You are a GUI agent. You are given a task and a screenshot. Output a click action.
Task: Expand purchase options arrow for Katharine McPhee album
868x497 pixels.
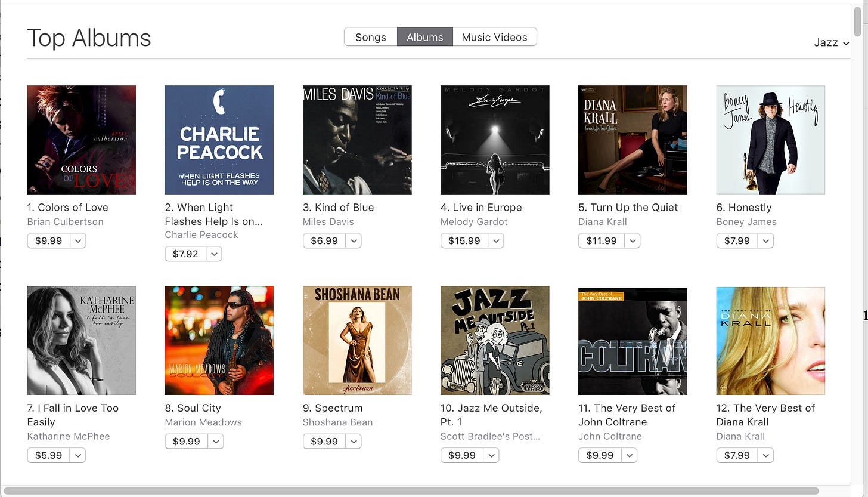(x=78, y=455)
